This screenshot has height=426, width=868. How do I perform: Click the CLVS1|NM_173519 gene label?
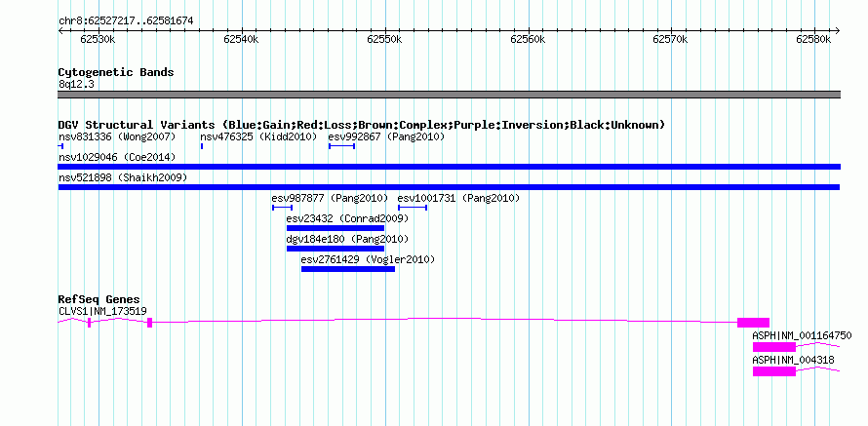point(102,311)
